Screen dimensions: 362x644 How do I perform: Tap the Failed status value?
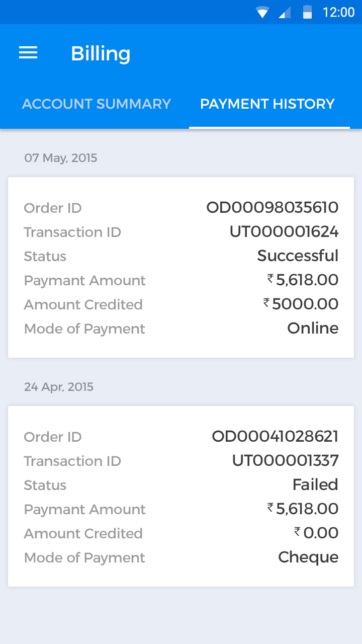(315, 485)
